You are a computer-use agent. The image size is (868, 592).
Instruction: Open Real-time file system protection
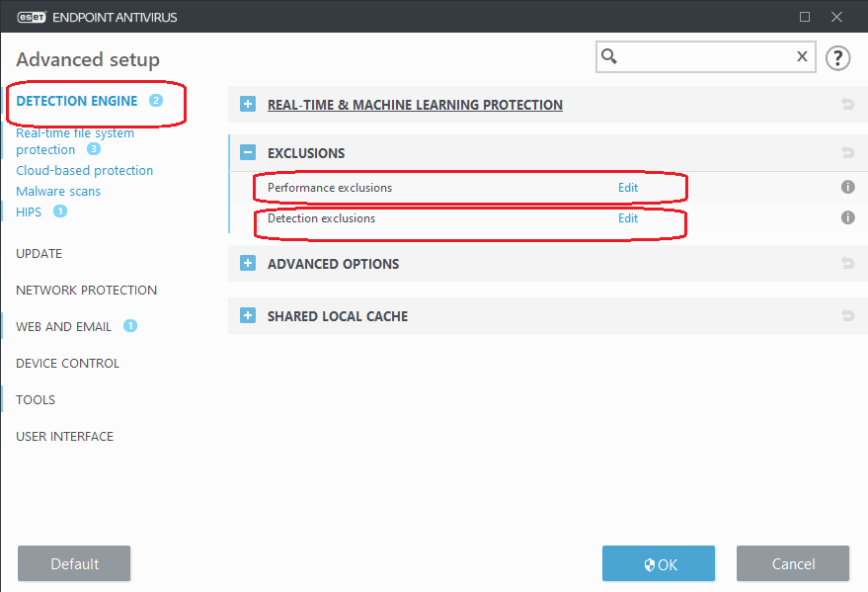[x=75, y=141]
